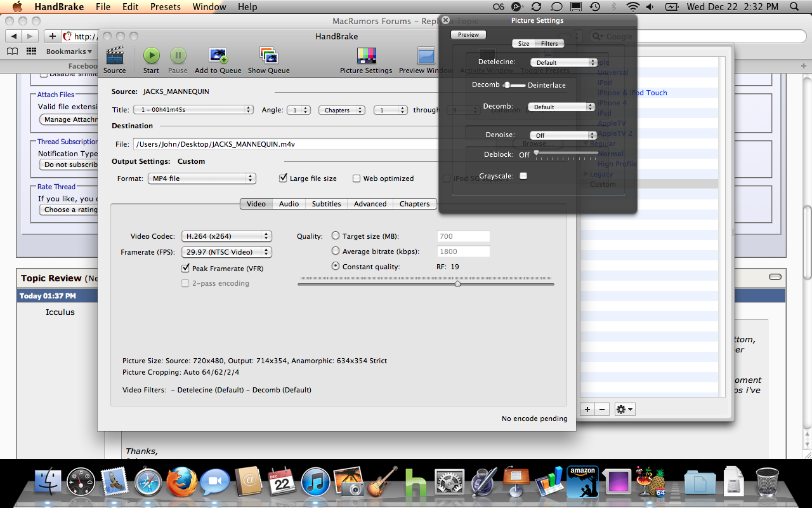Click the Bookmarks button in Safari
Image resolution: width=812 pixels, height=508 pixels.
pos(69,51)
